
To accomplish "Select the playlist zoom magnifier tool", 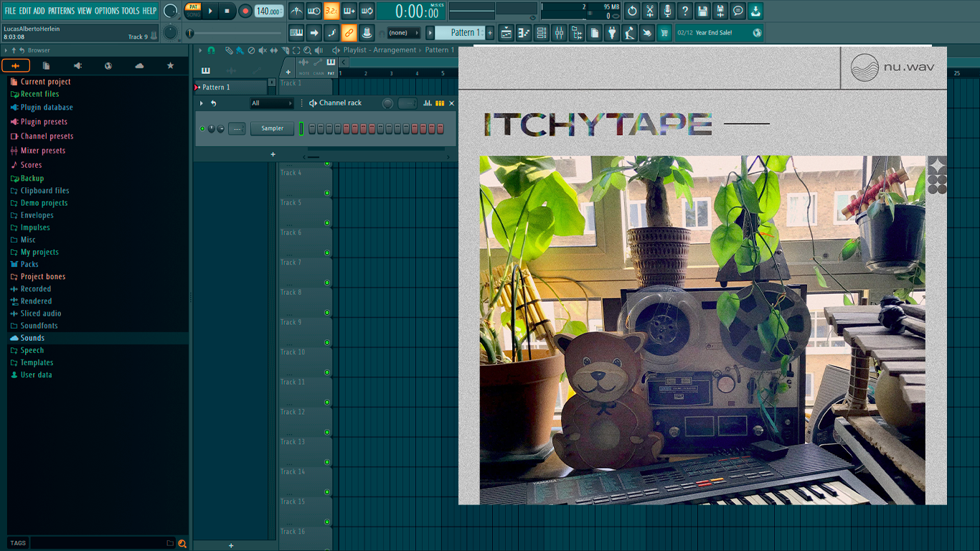I will click(x=308, y=50).
